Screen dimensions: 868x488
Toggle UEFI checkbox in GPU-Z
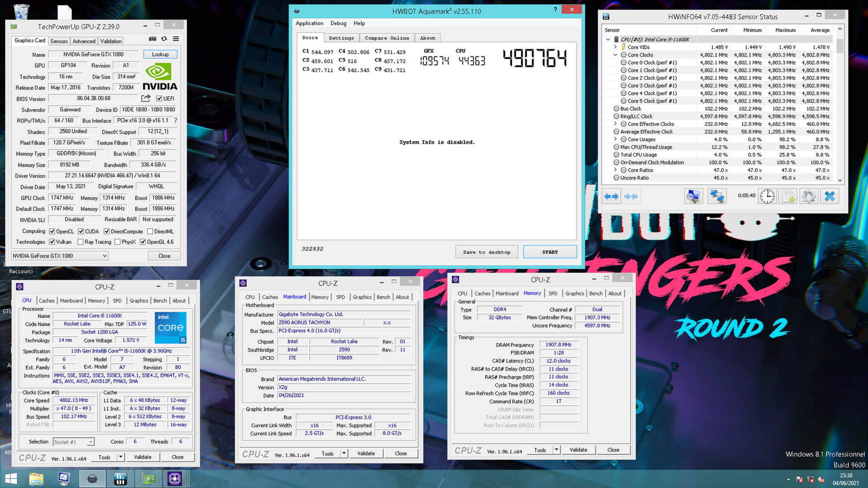click(x=159, y=99)
